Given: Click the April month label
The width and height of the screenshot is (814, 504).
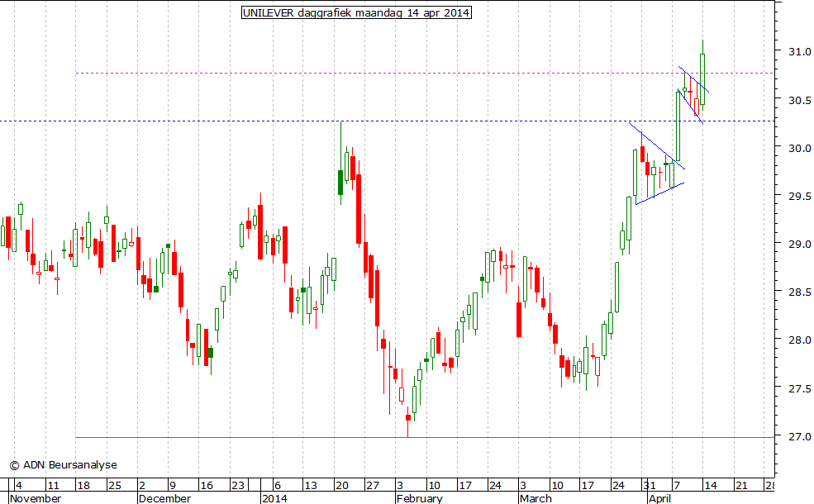Looking at the screenshot, I should click(x=659, y=498).
